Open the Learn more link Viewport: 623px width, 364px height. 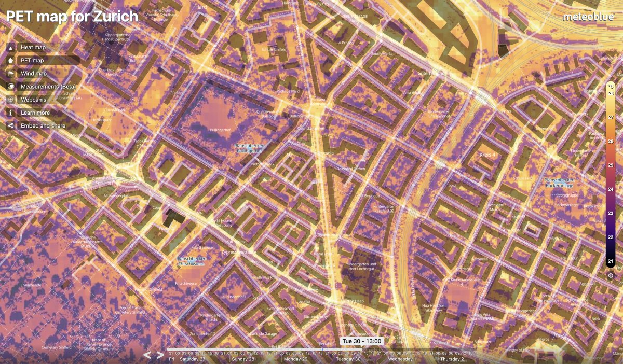[35, 113]
